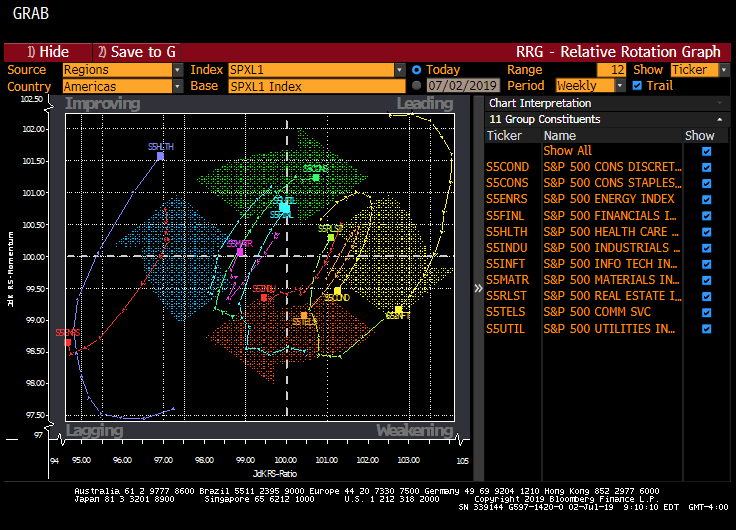736x530 pixels.
Task: Click the Save to G button
Action: (137, 52)
